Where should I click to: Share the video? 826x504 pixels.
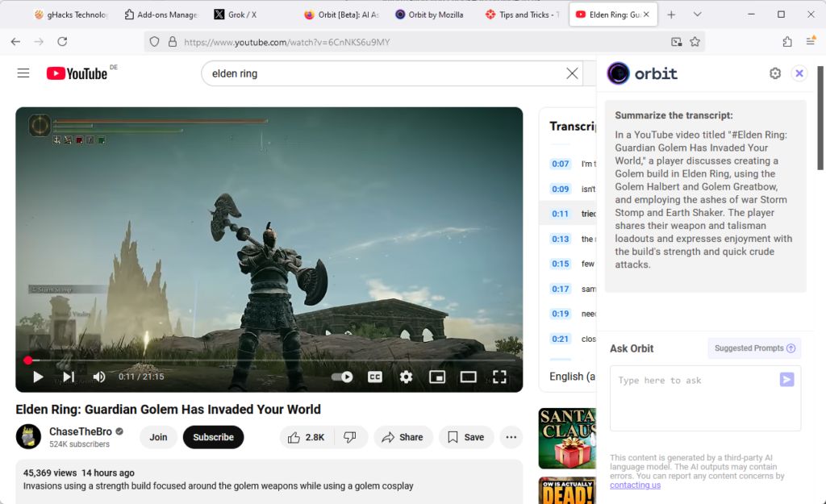[x=403, y=437]
